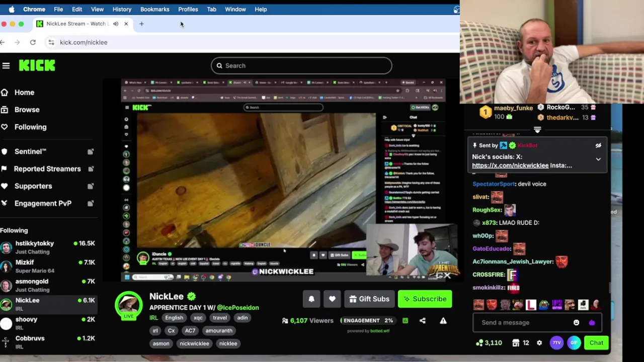644x362 pixels.
Task: Open the History menu
Action: tap(122, 9)
